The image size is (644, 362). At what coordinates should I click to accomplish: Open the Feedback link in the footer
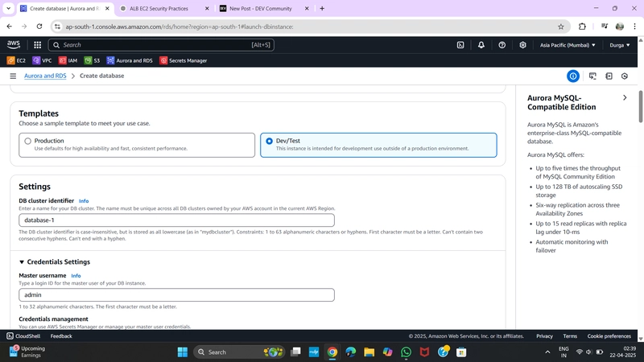(61, 336)
